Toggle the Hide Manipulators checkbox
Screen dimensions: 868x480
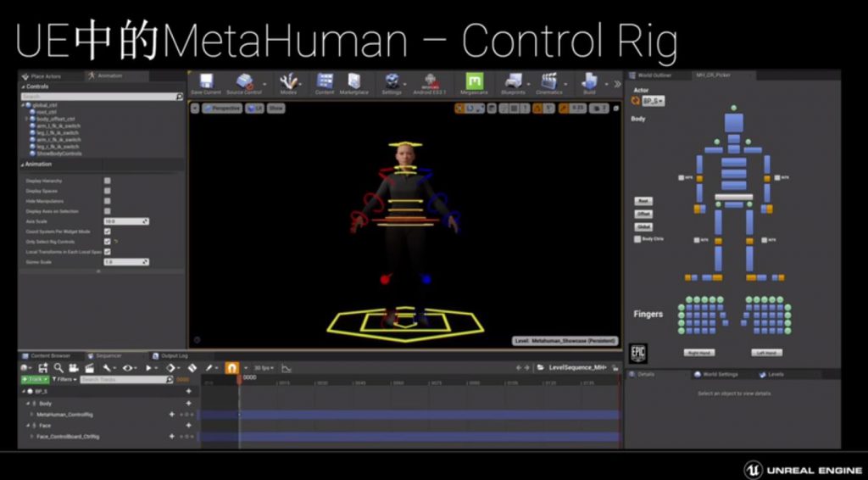coord(107,201)
